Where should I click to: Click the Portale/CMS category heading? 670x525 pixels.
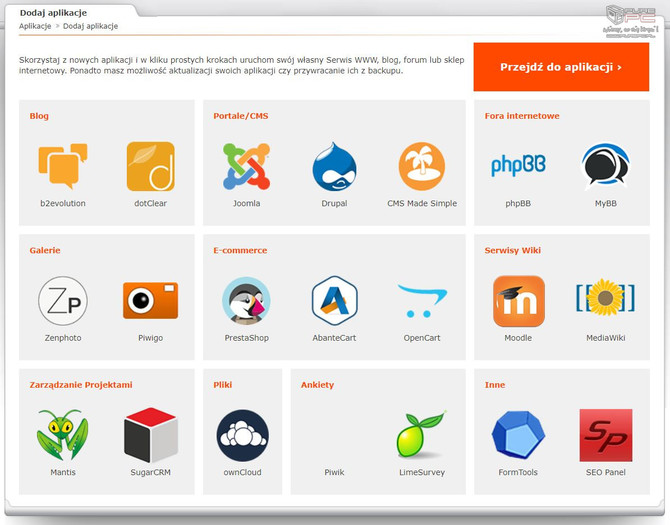pos(241,116)
